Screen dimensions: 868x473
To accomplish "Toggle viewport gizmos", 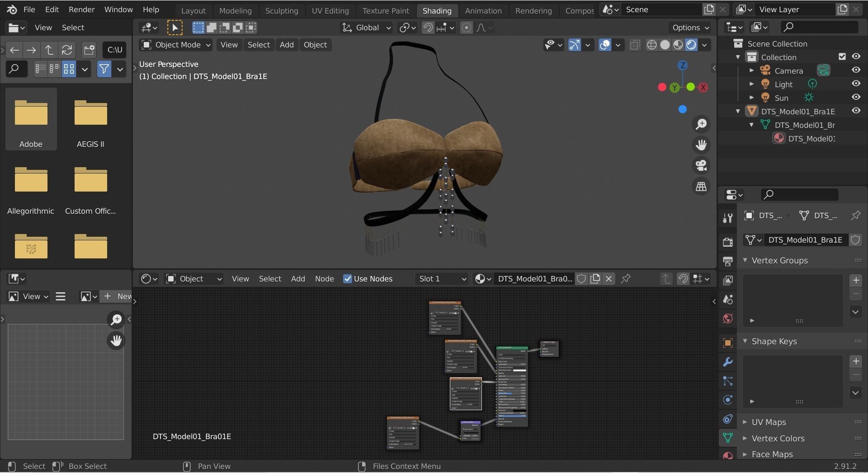I will (x=574, y=45).
